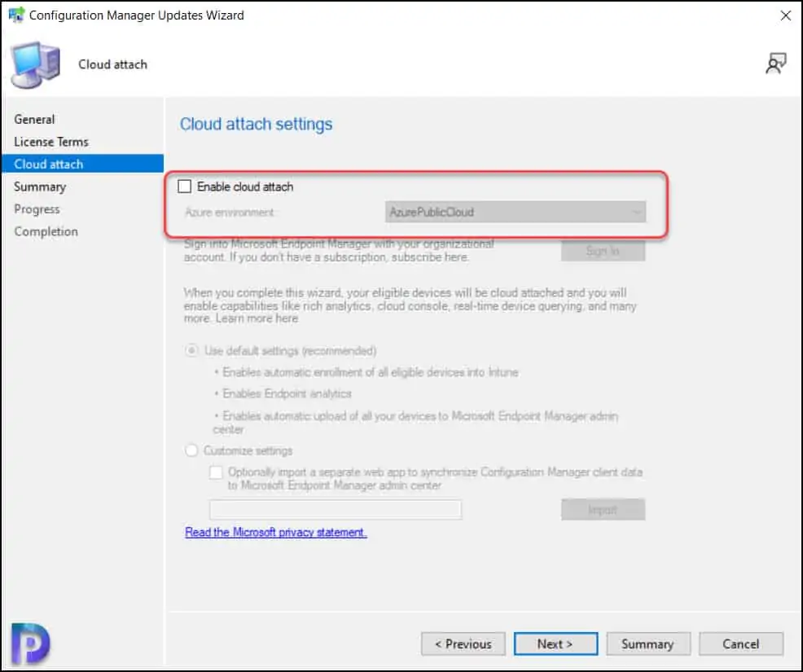Image resolution: width=803 pixels, height=672 pixels.
Task: Choose Customize settings radio option
Action: [x=191, y=450]
